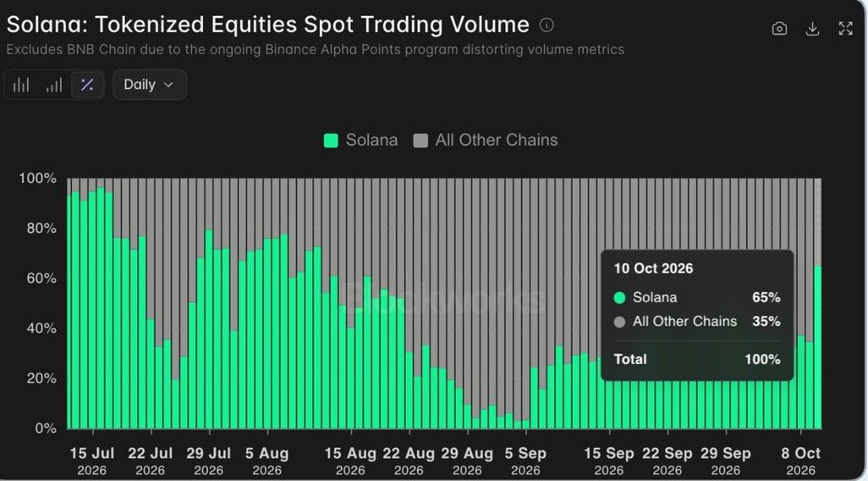Click the 5 Sep 2026 axis label
This screenshot has height=481, width=868.
point(525,461)
